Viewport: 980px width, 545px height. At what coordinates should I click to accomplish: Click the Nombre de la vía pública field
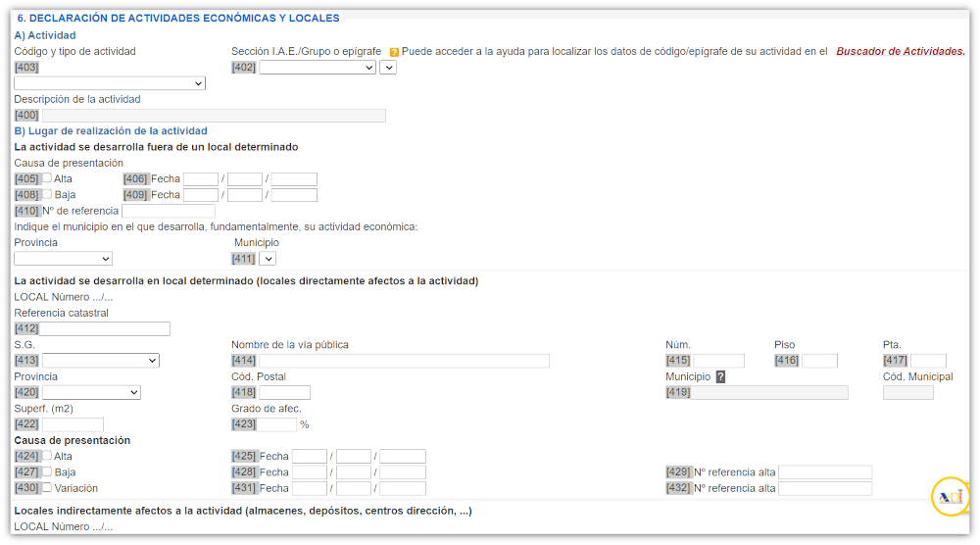[x=405, y=361]
